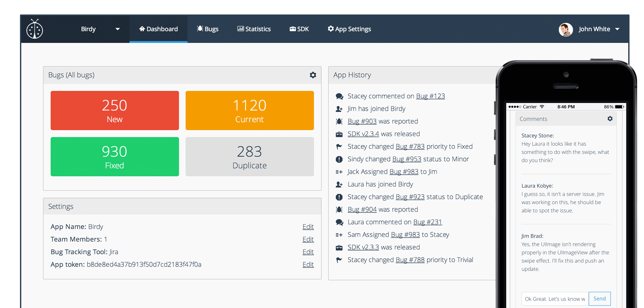Open the Bug #123 link
Image resolution: width=644 pixels, height=308 pixels.
(431, 96)
